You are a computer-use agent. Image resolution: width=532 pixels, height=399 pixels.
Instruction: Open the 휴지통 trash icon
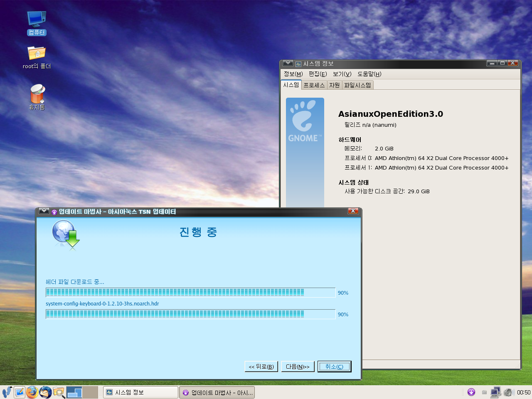[37, 97]
